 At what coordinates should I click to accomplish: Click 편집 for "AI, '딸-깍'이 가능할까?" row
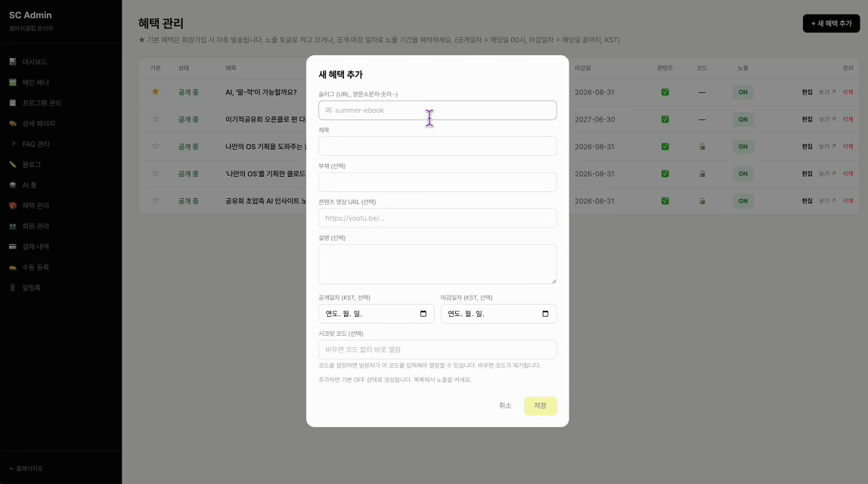point(807,92)
